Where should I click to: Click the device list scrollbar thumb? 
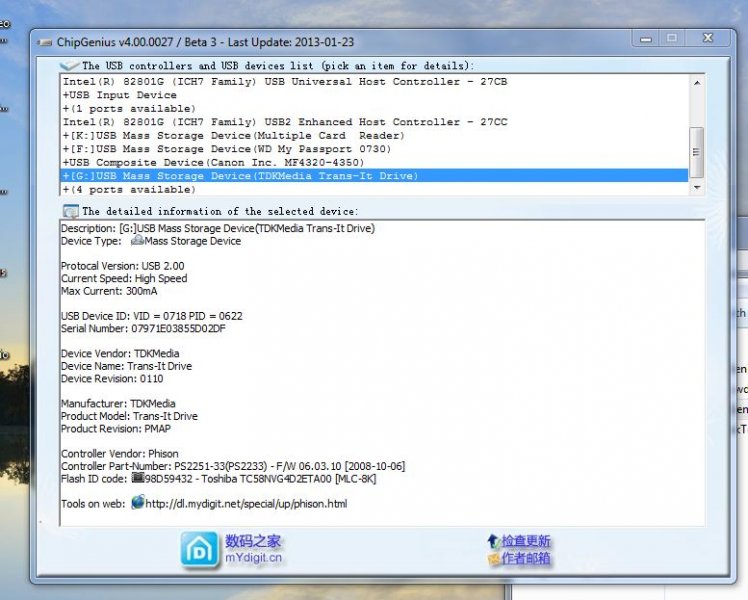pos(696,152)
